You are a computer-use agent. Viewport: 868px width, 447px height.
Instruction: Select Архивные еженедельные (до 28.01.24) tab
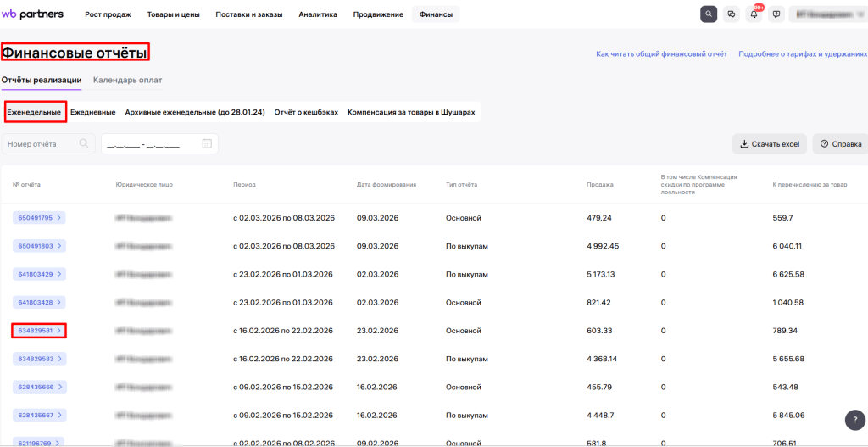195,112
